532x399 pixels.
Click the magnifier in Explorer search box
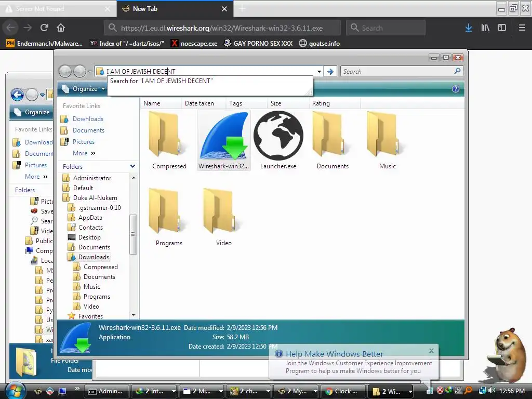(457, 71)
